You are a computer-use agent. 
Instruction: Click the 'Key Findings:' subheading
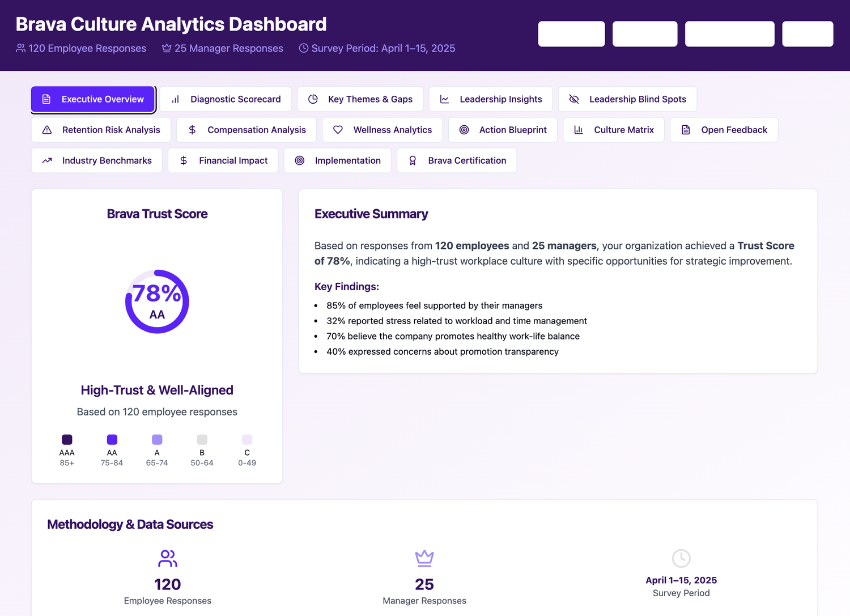(x=347, y=287)
